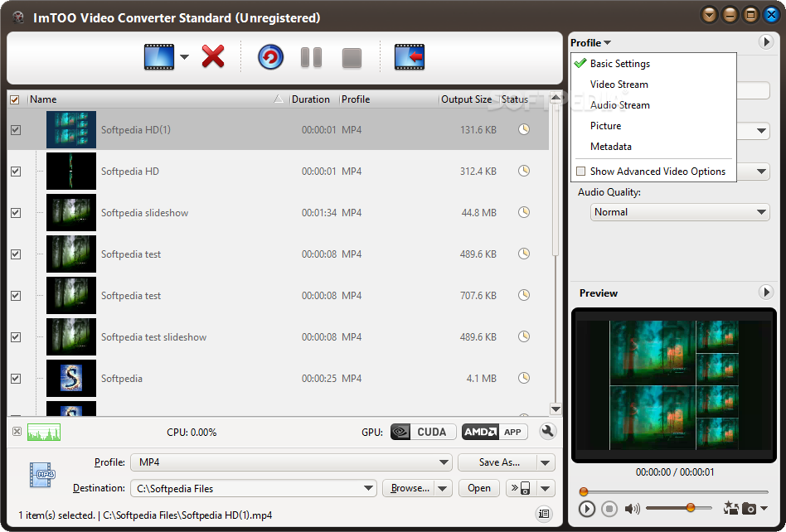Click the MP4 profile film icon

point(42,475)
